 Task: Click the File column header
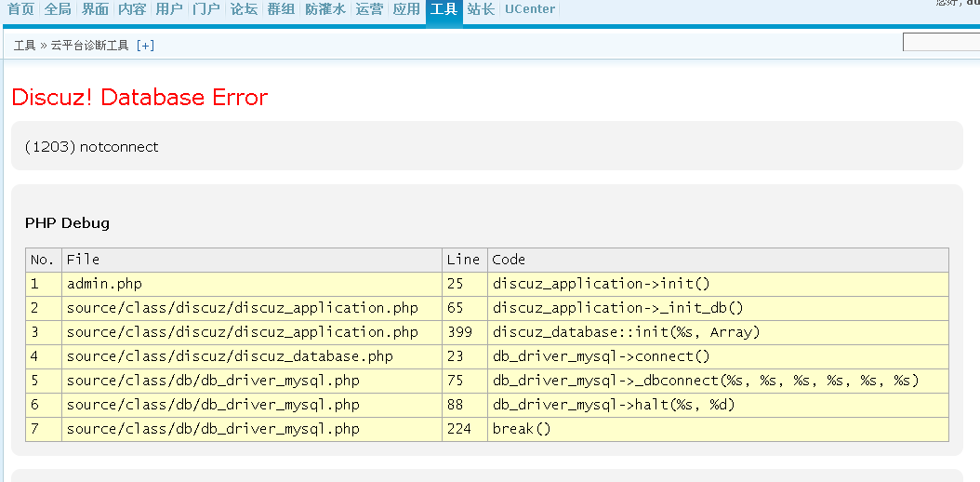[x=252, y=260]
